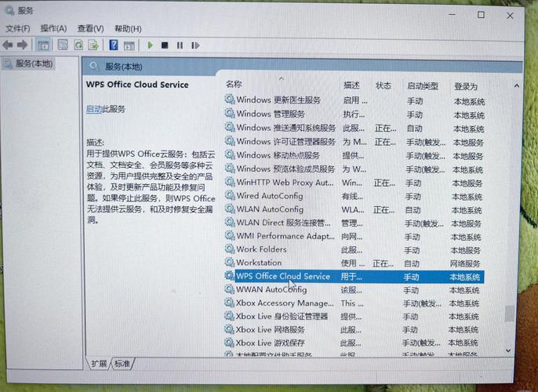Sort by the 描述 column header

[351, 85]
